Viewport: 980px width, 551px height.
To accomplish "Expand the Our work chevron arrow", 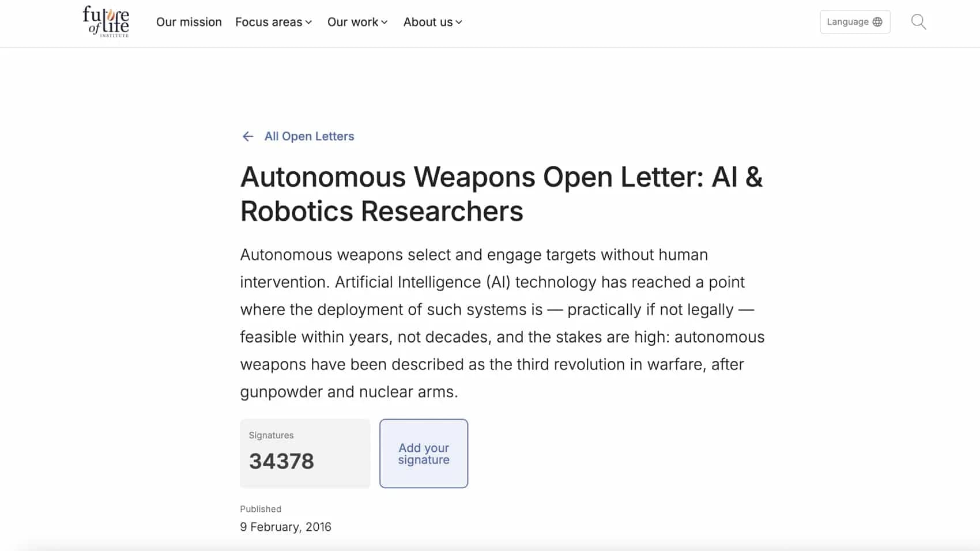I will pyautogui.click(x=385, y=22).
